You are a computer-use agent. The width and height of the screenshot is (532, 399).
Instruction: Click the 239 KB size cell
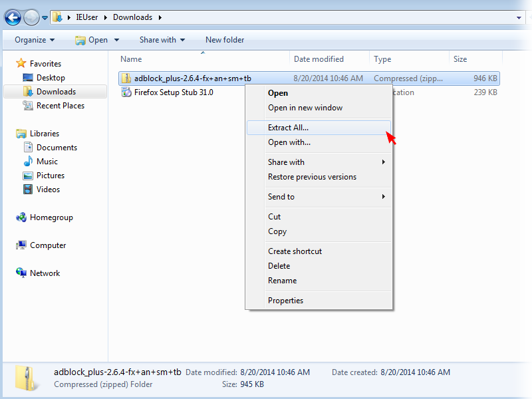(485, 92)
